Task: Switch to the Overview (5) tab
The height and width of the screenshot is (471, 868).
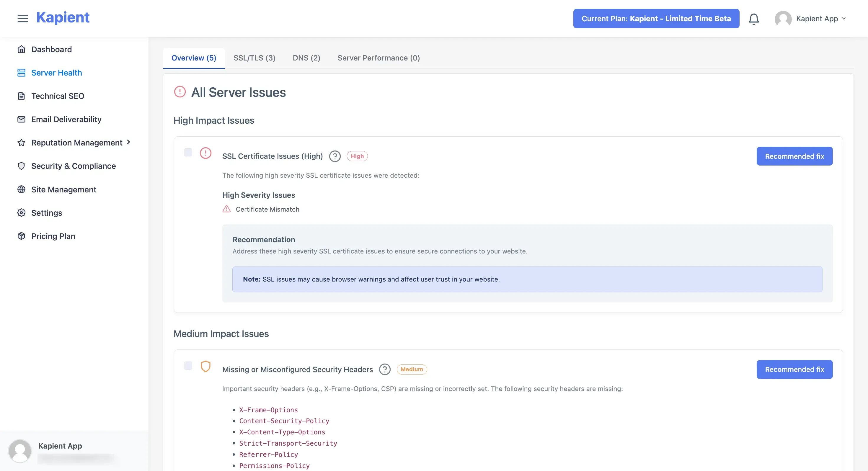Action: pyautogui.click(x=194, y=58)
